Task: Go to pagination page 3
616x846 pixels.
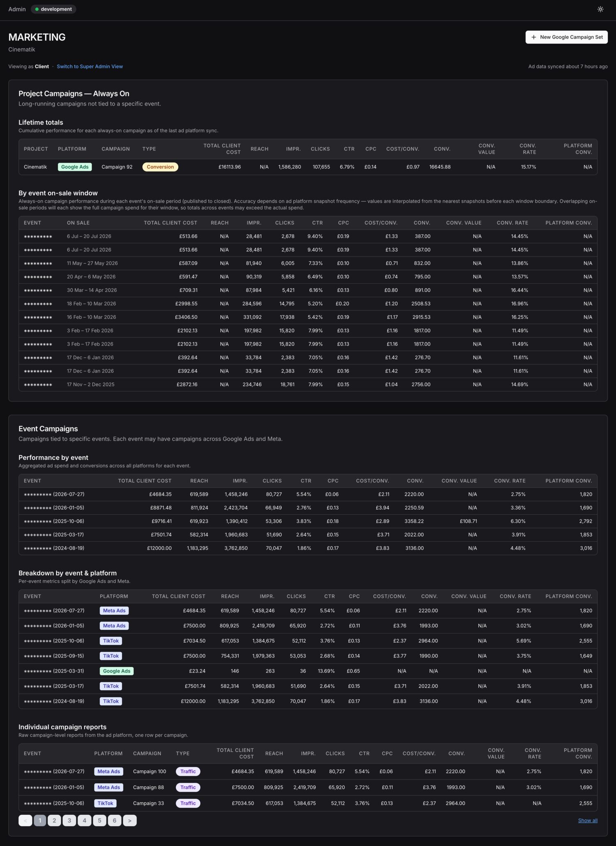Action: [69, 820]
